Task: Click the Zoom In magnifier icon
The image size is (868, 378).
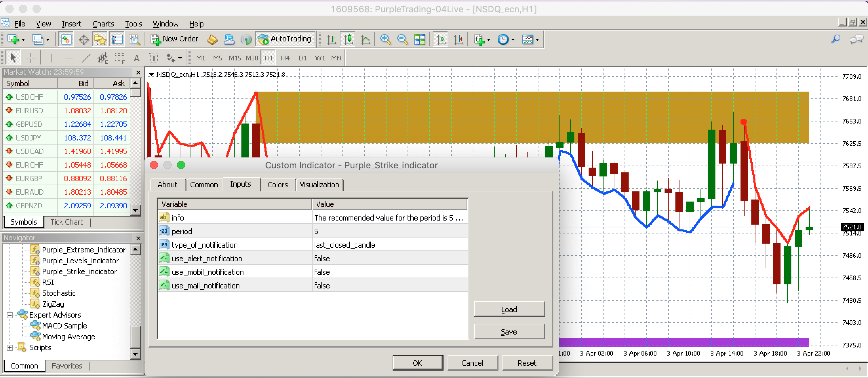Action: (385, 39)
